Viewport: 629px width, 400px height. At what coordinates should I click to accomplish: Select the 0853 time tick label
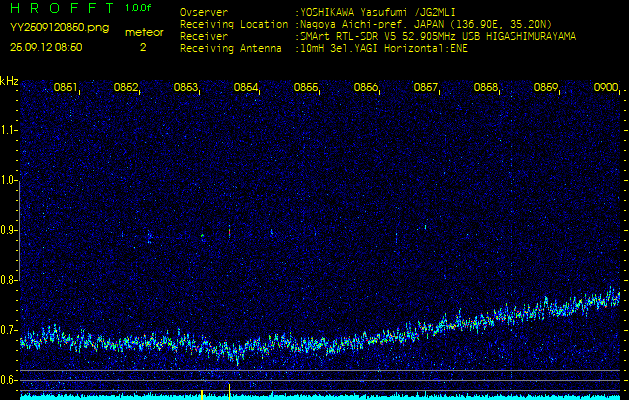tap(186, 88)
